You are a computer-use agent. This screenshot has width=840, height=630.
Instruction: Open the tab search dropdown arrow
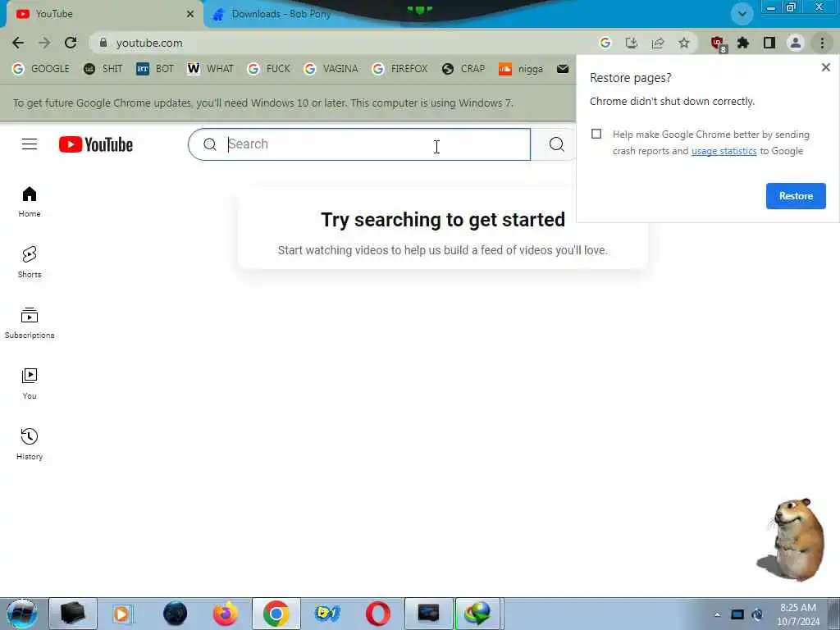tap(742, 14)
